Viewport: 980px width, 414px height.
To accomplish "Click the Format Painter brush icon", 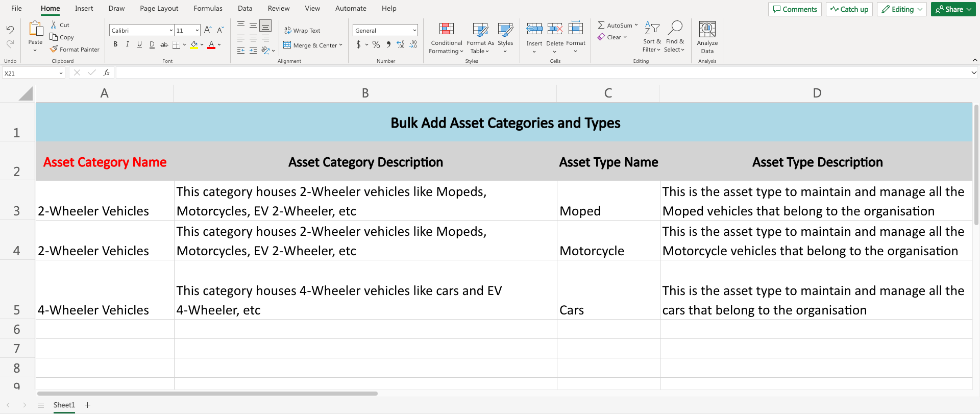I will click(54, 50).
